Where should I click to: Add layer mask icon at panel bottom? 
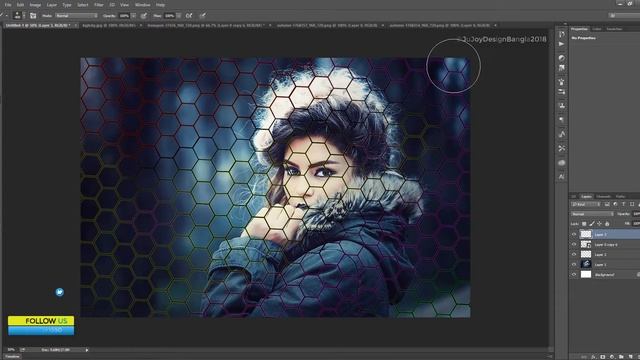[x=602, y=357]
